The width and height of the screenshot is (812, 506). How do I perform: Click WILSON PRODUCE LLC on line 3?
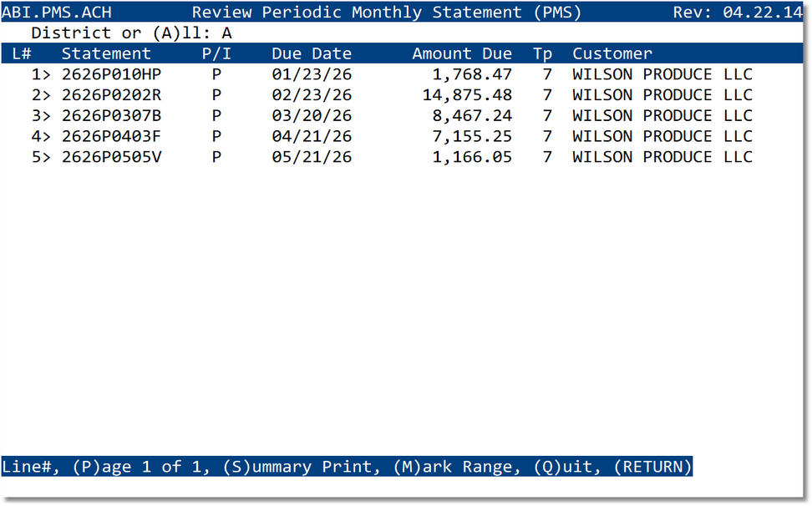(x=662, y=116)
